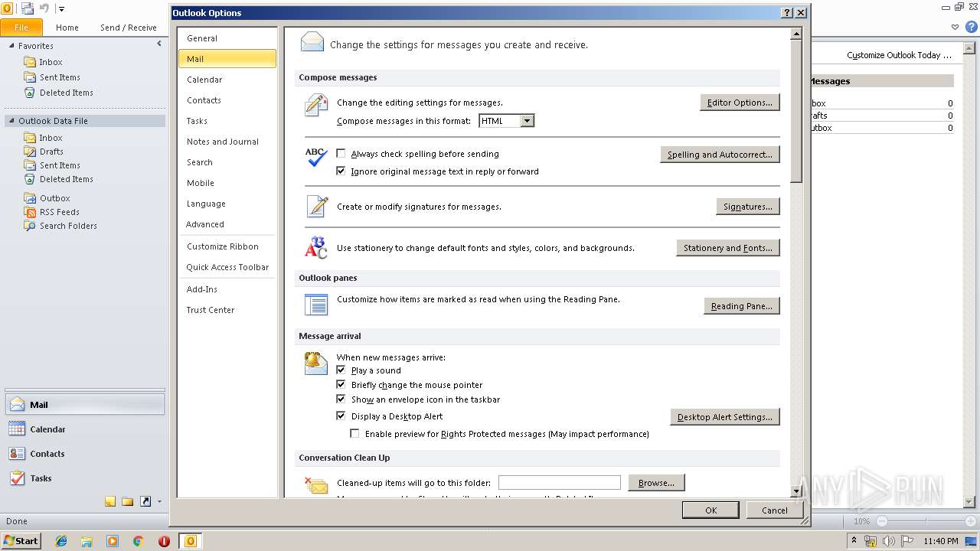
Task: Click the cleaned-up items folder field
Action: point(560,483)
